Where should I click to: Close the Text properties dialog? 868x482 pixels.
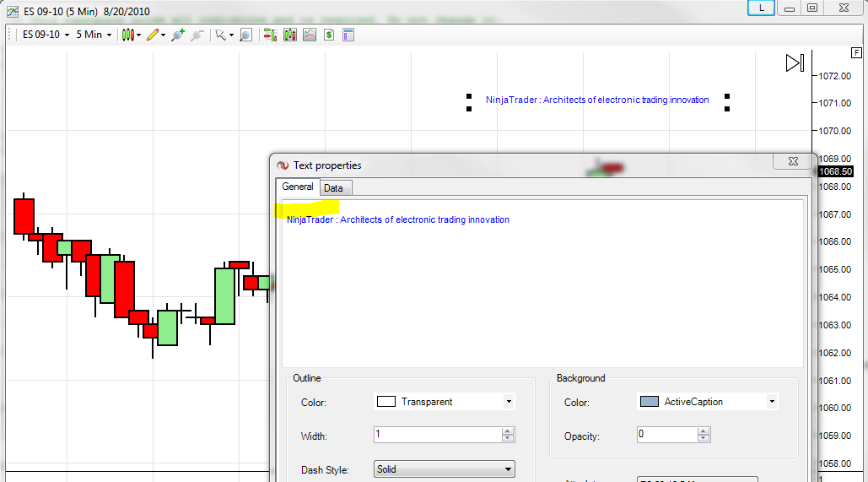pyautogui.click(x=793, y=161)
